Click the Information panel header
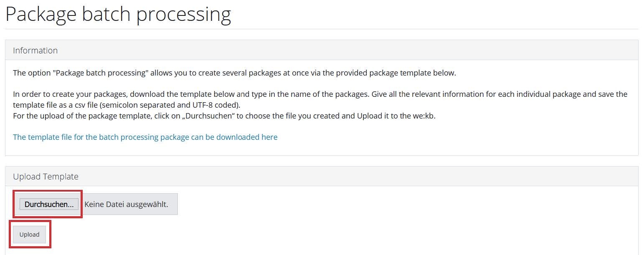Viewport: 644px width, 255px height. [x=35, y=50]
